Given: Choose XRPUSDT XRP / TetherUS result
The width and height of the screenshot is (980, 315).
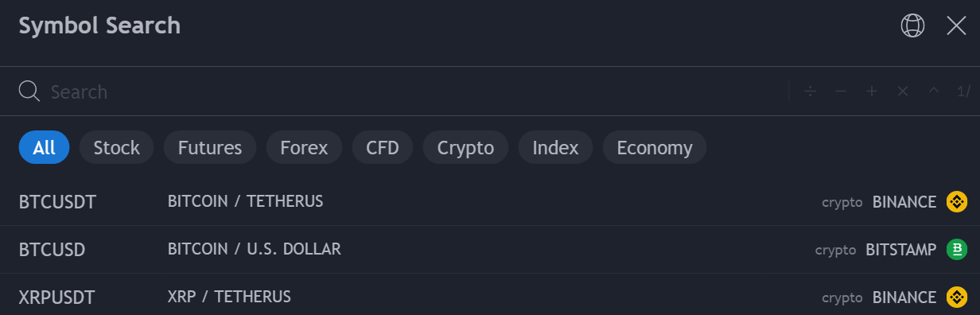Looking at the screenshot, I should tap(490, 297).
